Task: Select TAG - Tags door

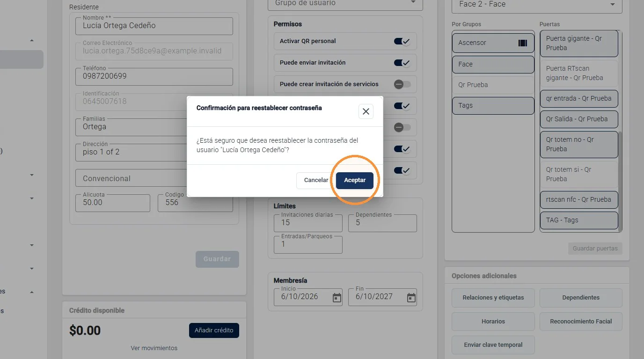Action: coord(579,220)
